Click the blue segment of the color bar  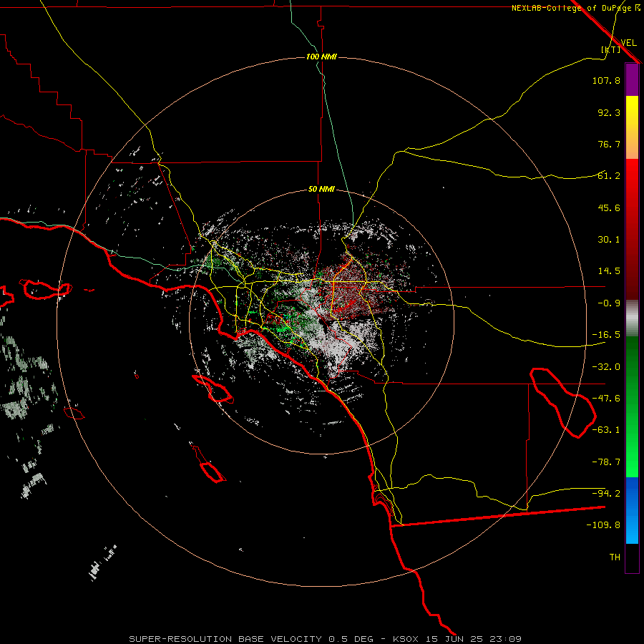[x=632, y=510]
